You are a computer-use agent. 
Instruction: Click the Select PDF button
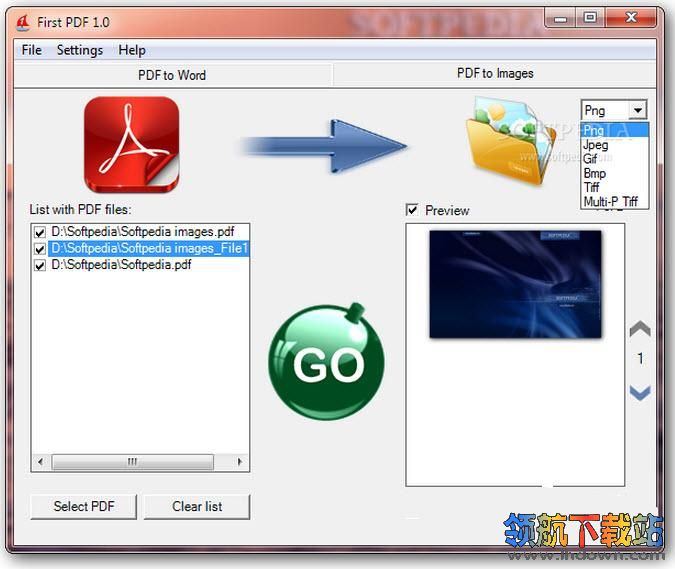click(84, 507)
